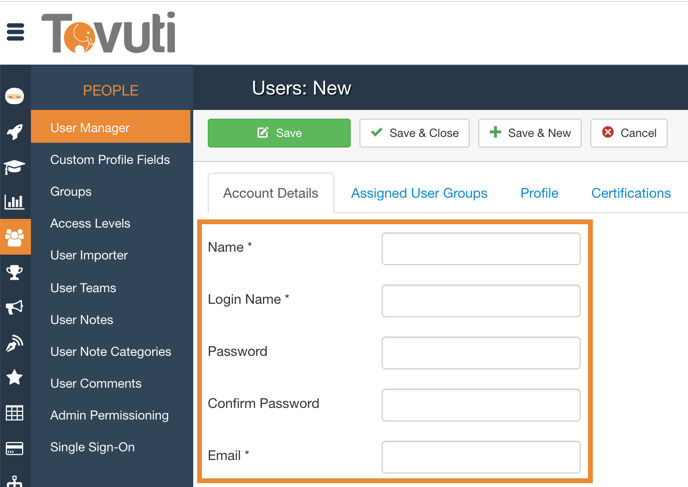Open the trophy icon section
688x487 pixels.
coord(15,273)
